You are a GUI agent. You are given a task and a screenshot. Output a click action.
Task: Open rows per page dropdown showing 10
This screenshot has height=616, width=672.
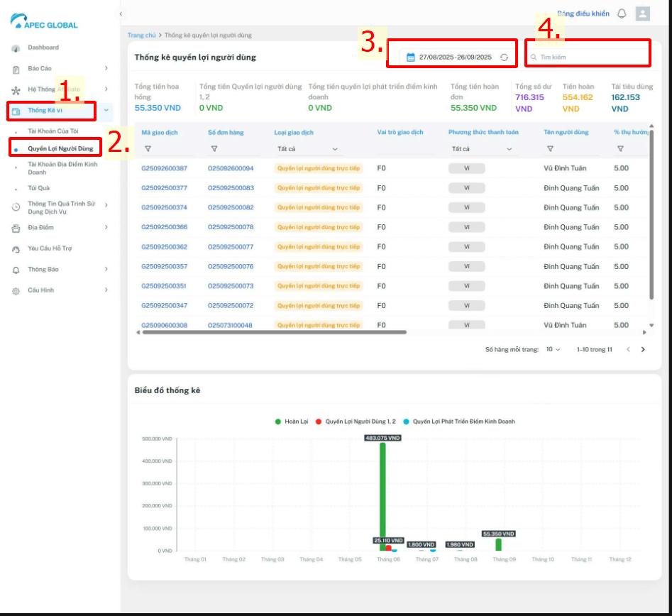pos(553,350)
